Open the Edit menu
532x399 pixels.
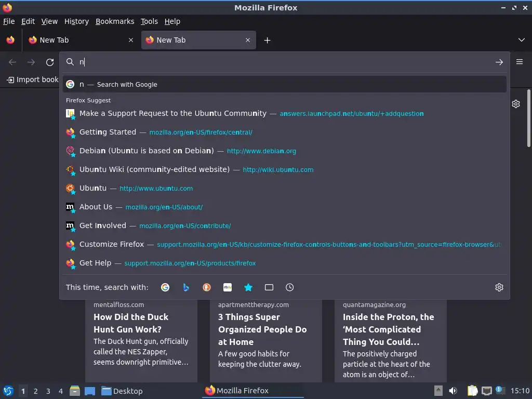click(28, 21)
